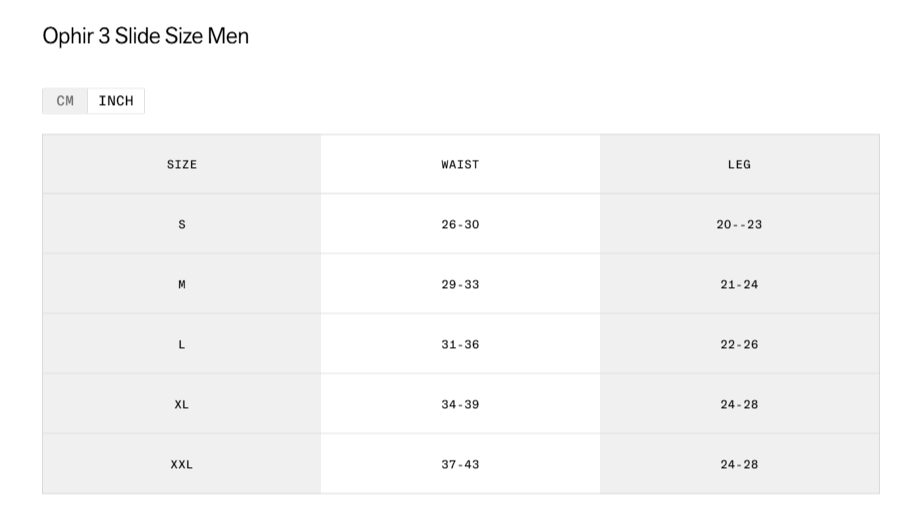Image resolution: width=922 pixels, height=527 pixels.
Task: Select the M size row label
Action: coord(182,284)
